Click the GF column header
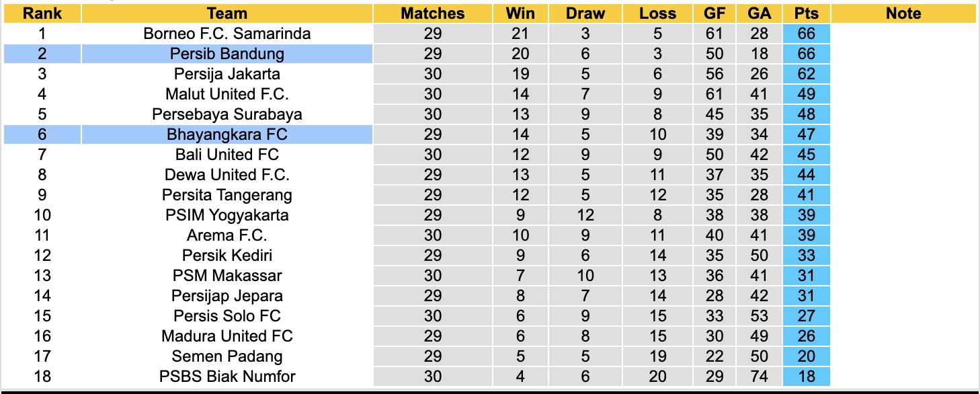Image resolution: width=980 pixels, height=394 pixels. (x=714, y=13)
